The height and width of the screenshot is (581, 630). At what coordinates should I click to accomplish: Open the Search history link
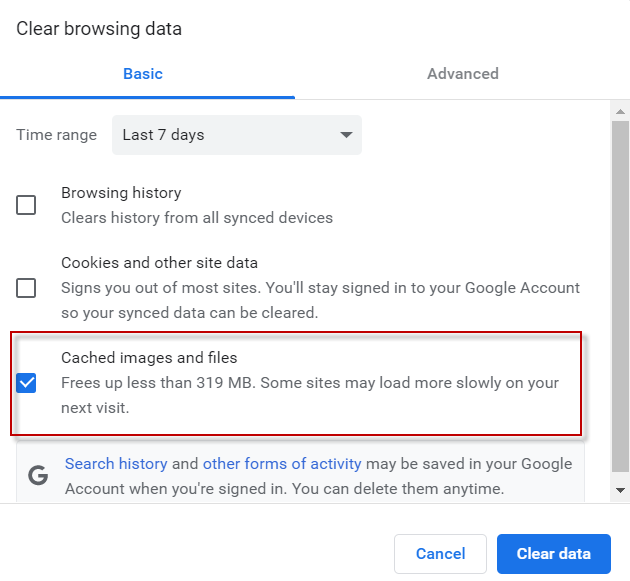pos(116,464)
